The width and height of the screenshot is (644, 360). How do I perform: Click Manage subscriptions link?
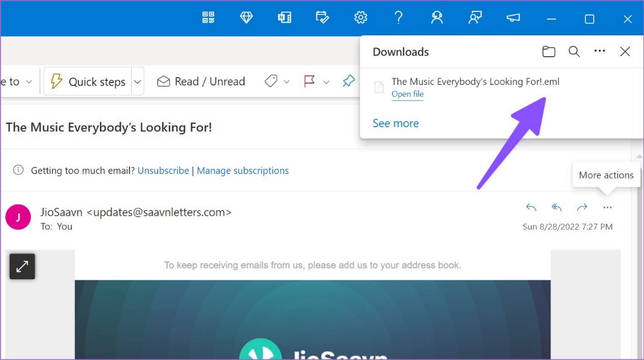242,170
